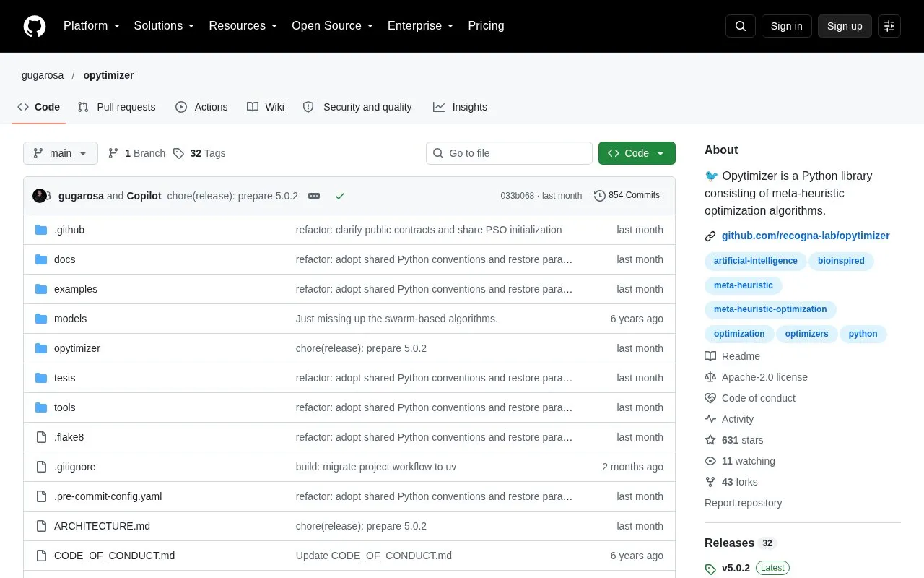The width and height of the screenshot is (924, 578).
Task: Click the Report repository link
Action: [743, 503]
